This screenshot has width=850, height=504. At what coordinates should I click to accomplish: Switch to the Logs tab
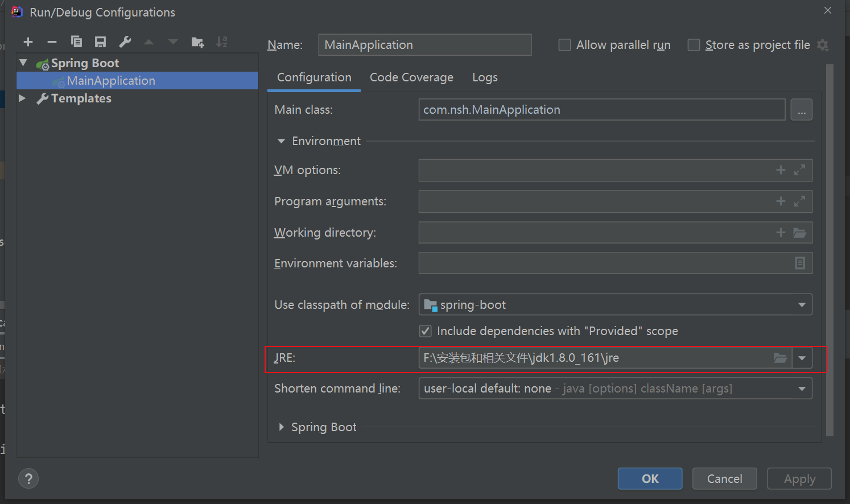pyautogui.click(x=485, y=77)
